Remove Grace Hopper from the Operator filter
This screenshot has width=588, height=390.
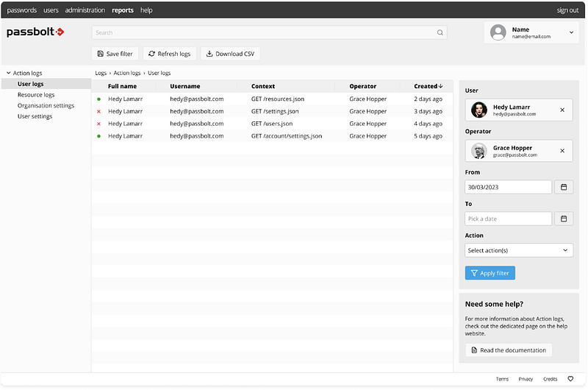click(562, 151)
